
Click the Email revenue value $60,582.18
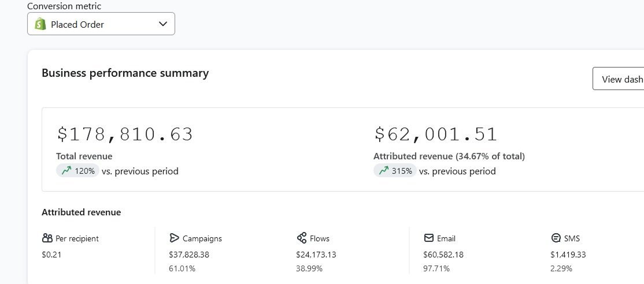pos(443,255)
